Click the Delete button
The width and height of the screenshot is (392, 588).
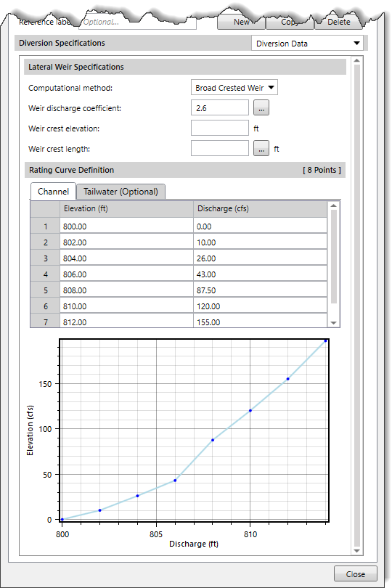pos(338,22)
